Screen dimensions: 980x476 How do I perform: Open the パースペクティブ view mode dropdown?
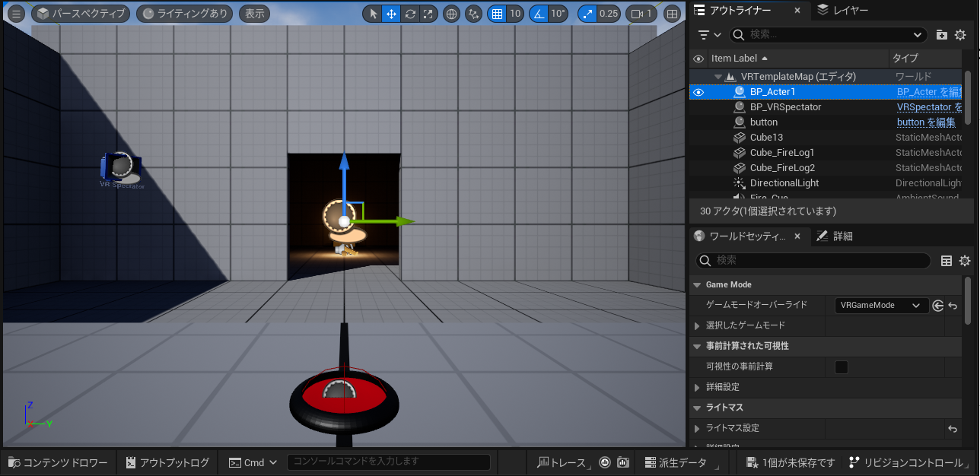pyautogui.click(x=81, y=14)
